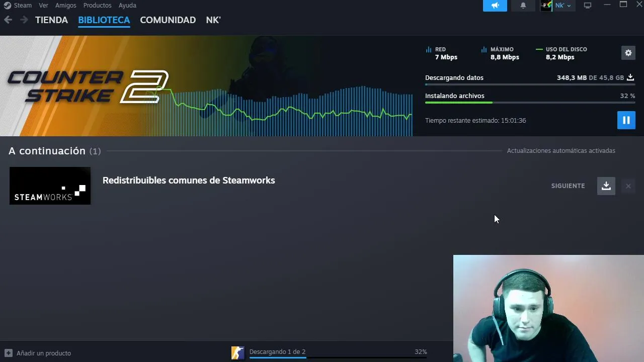
Task: Click the user avatar picture
Action: pyautogui.click(x=546, y=6)
